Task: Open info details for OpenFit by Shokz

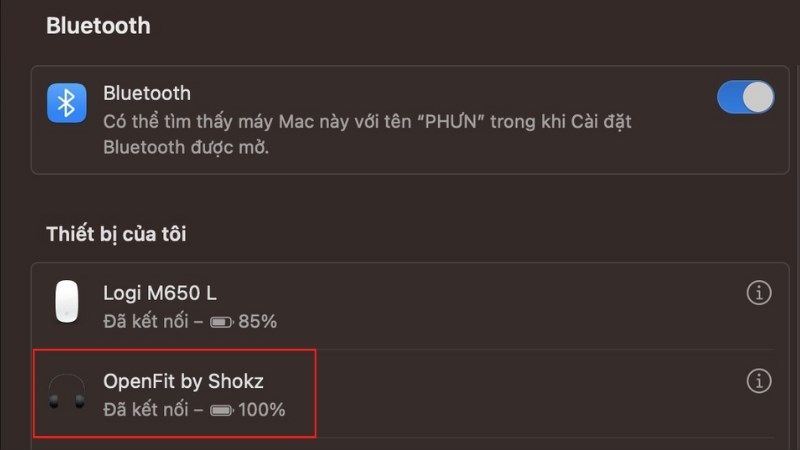Action: click(759, 381)
